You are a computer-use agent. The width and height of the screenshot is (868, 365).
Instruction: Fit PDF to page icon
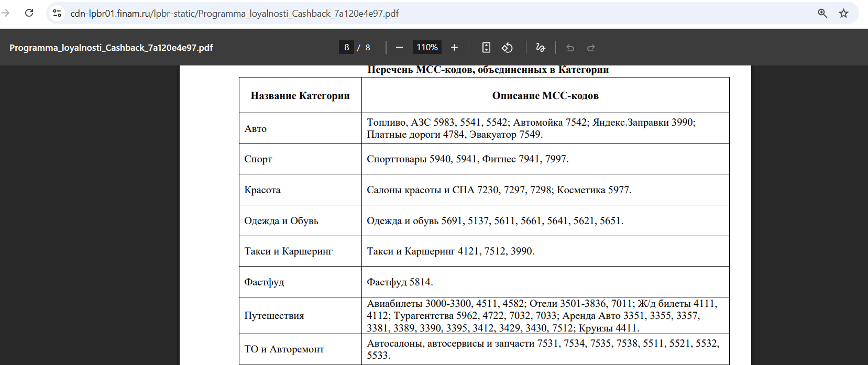point(486,48)
